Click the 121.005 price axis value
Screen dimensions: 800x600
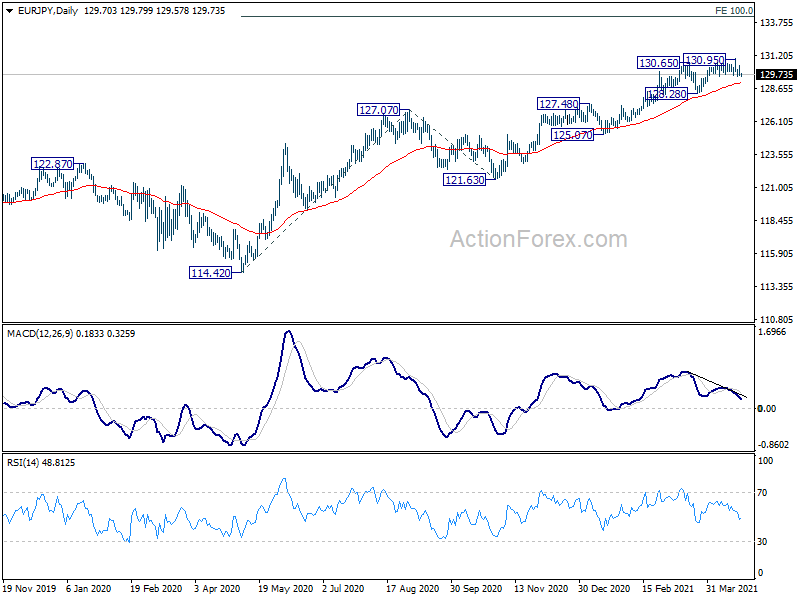click(x=777, y=187)
